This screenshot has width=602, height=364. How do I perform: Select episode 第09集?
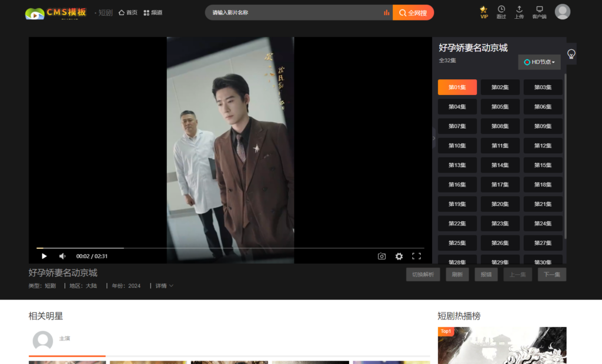coord(543,126)
